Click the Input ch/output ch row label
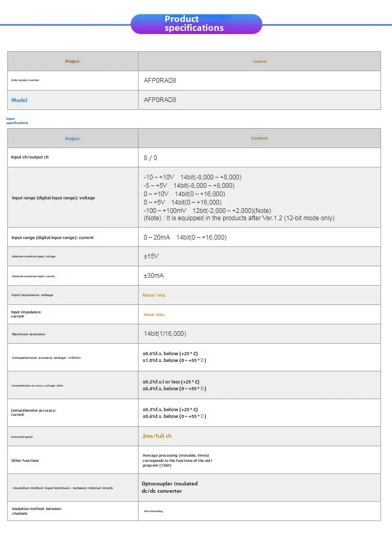Viewport: 392px width, 555px height. coord(30,157)
